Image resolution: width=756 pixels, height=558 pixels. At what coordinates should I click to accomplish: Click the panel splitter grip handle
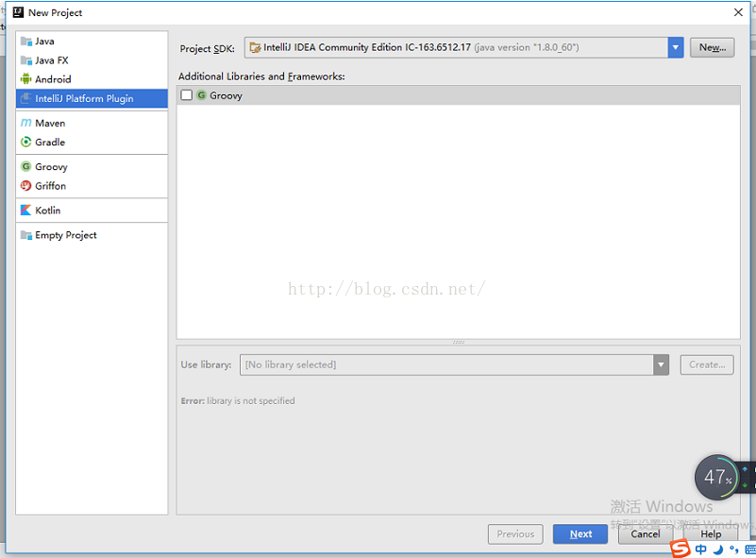pos(459,342)
